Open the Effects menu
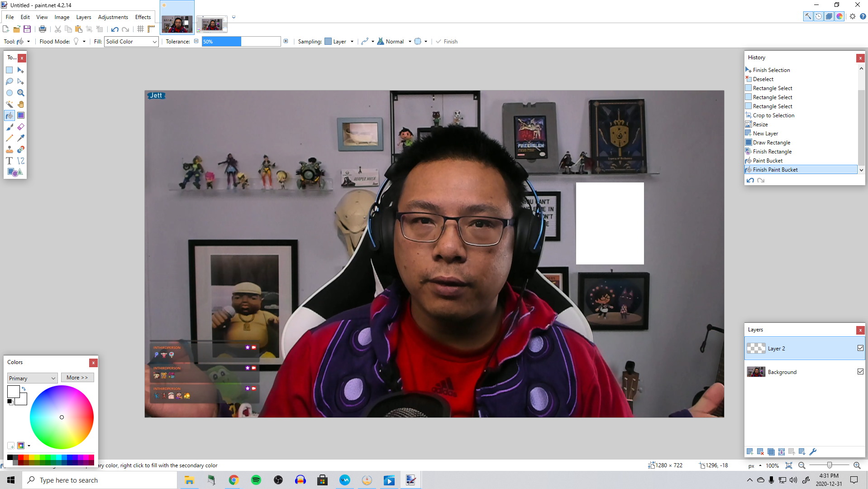Screen dimensions: 868x489 tap(143, 17)
